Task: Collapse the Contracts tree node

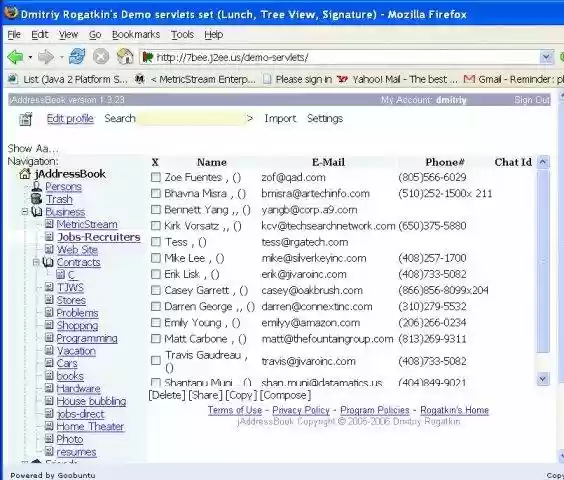Action: point(36,262)
